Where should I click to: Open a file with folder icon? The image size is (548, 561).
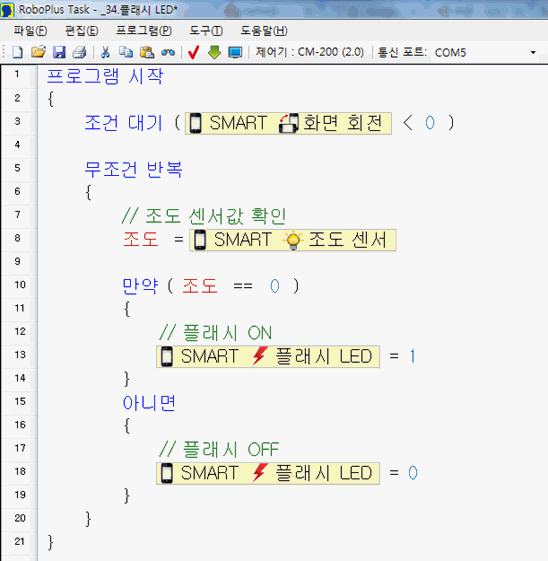pos(38,52)
